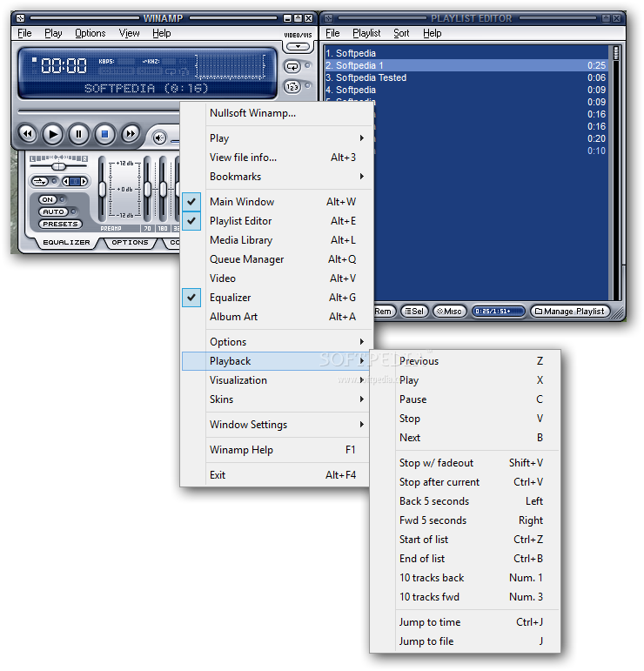Select Winamp Help menu item

[276, 450]
